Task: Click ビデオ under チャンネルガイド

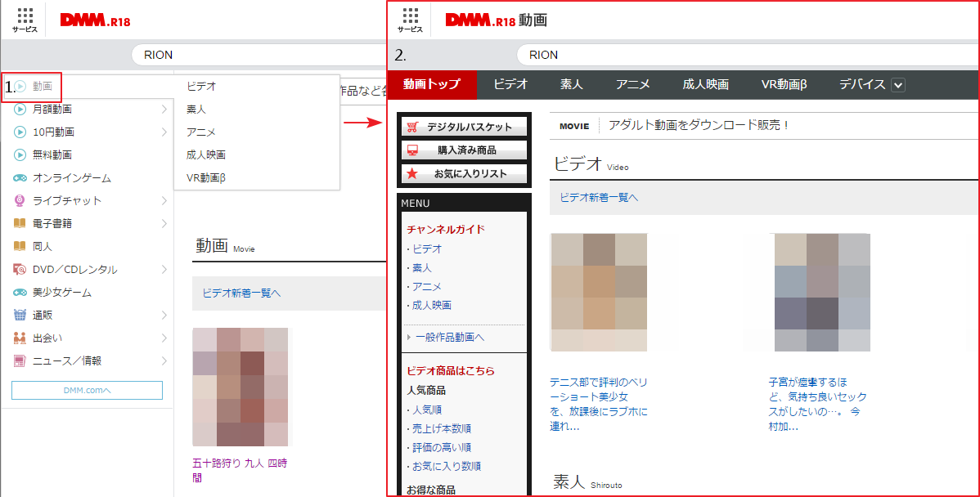Action: coord(428,248)
